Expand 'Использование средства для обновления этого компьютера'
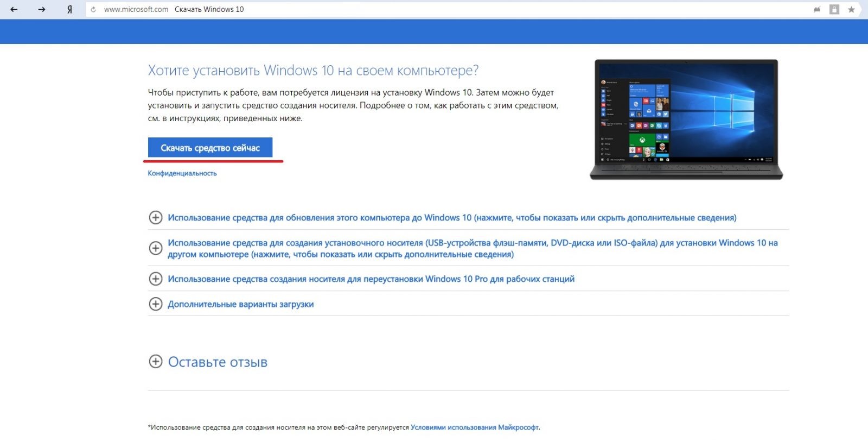868x441 pixels. coord(452,218)
